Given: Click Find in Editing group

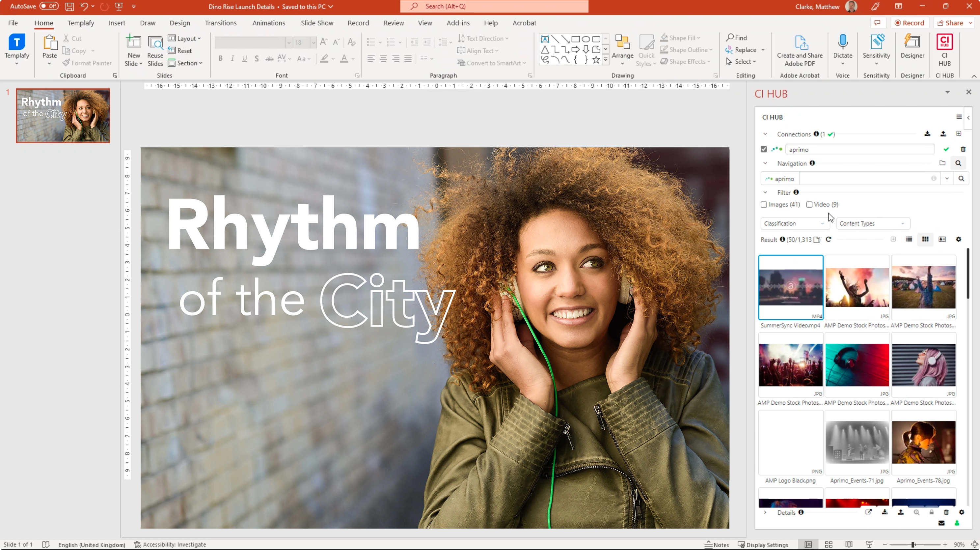Looking at the screenshot, I should [737, 37].
